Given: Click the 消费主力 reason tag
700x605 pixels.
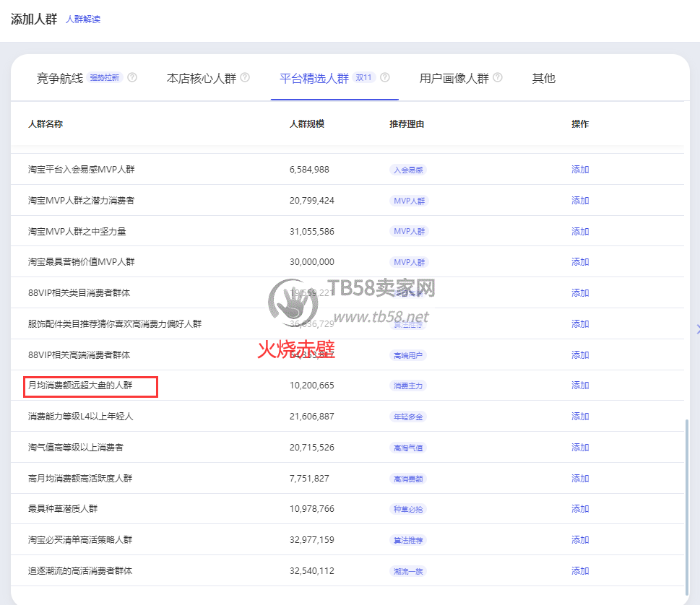Looking at the screenshot, I should [x=408, y=386].
